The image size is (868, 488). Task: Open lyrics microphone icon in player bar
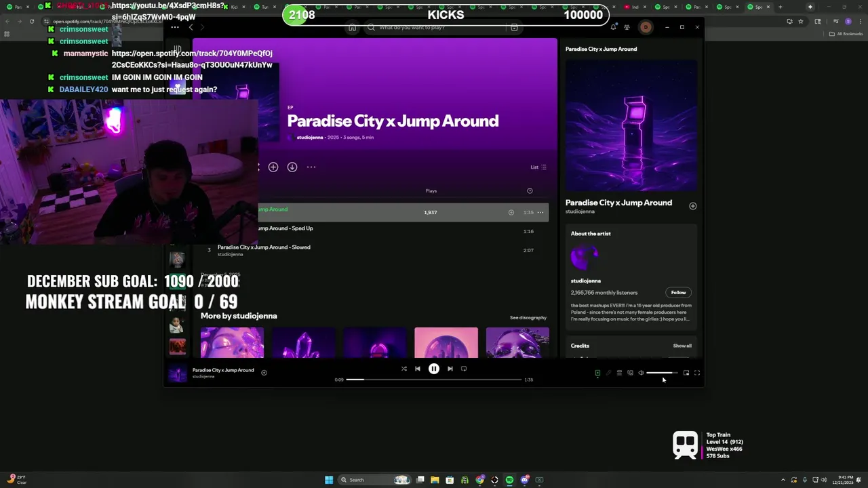pyautogui.click(x=608, y=373)
